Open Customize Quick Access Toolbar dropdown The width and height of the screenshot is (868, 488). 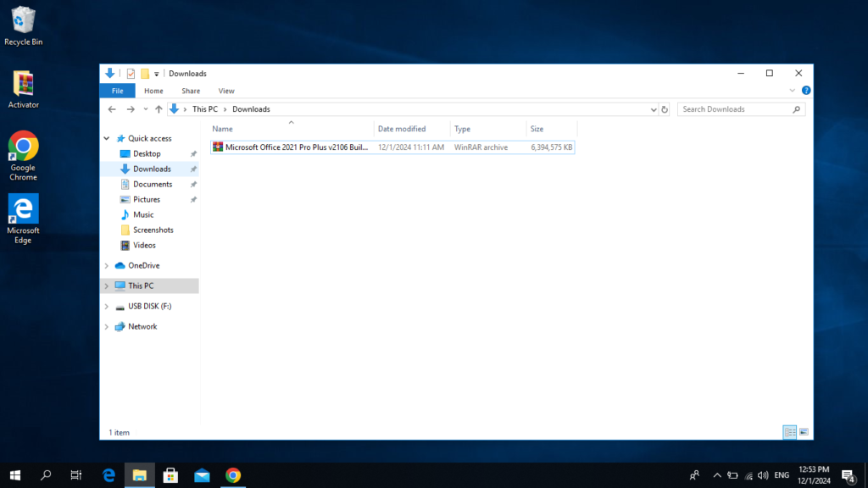tap(157, 74)
